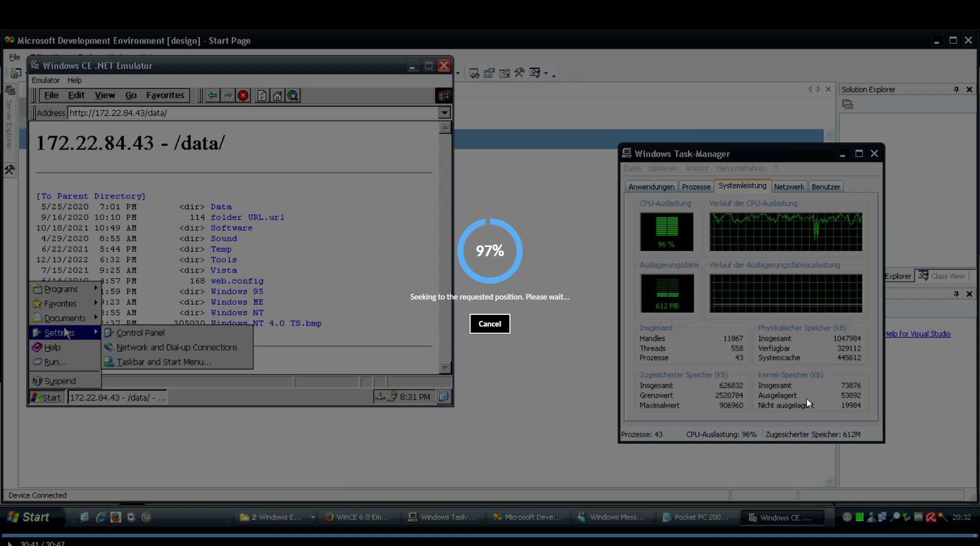Open the Optionen menu in Task-Manager
This screenshot has height=546, width=980.
pos(663,168)
